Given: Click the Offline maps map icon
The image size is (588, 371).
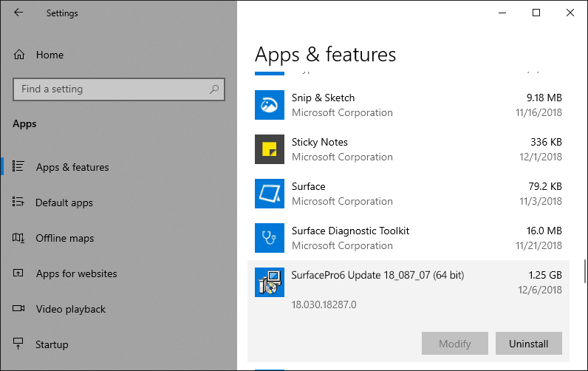Looking at the screenshot, I should tap(18, 237).
